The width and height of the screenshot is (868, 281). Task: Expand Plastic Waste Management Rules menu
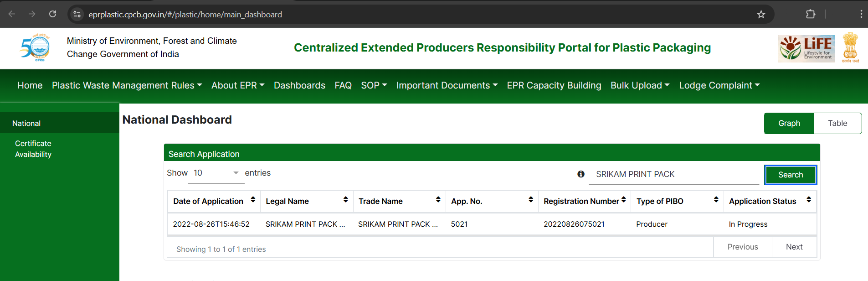click(127, 85)
